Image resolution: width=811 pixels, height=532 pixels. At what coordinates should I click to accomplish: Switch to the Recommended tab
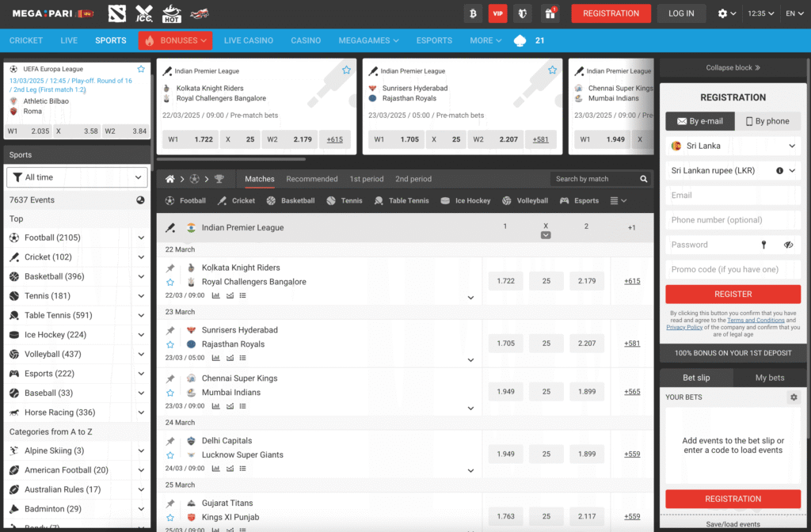311,179
